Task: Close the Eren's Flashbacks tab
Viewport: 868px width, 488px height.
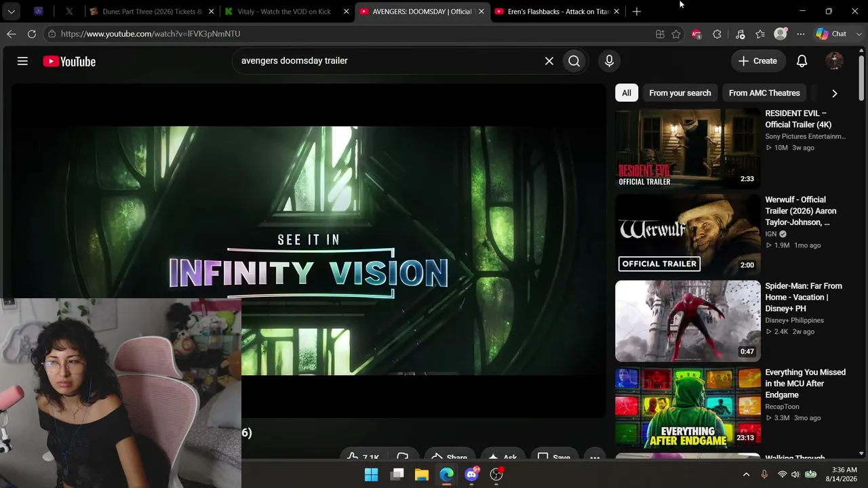Action: (x=616, y=12)
